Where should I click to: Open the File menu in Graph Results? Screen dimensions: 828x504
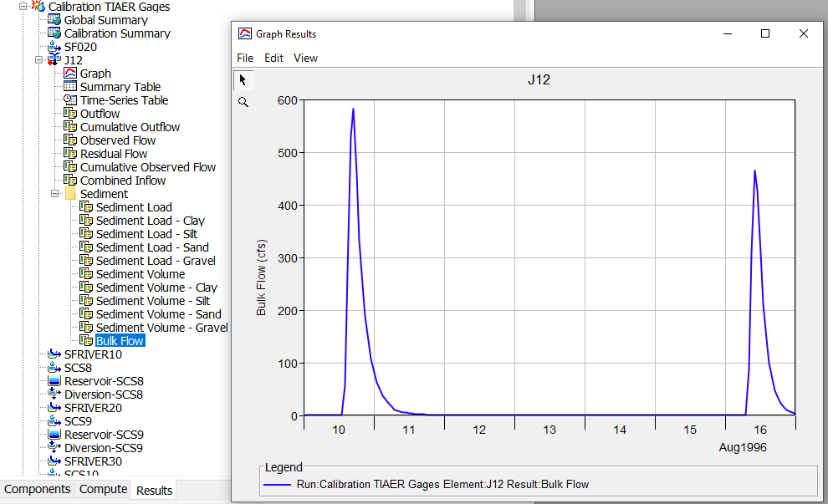245,58
